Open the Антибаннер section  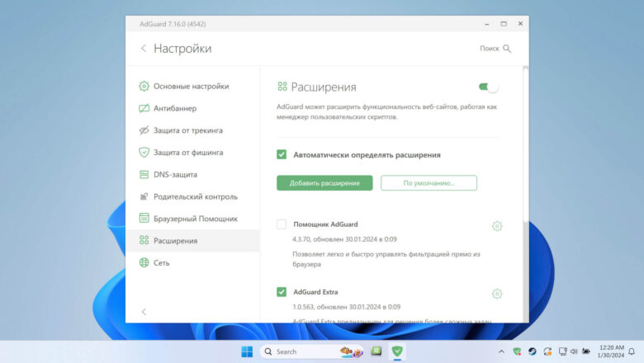(192, 108)
